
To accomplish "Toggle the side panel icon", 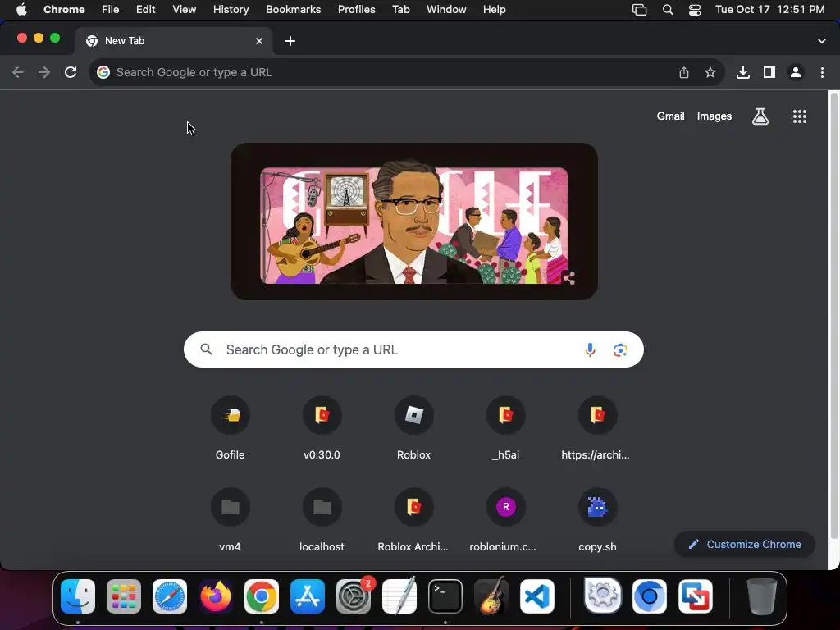I will [x=769, y=72].
